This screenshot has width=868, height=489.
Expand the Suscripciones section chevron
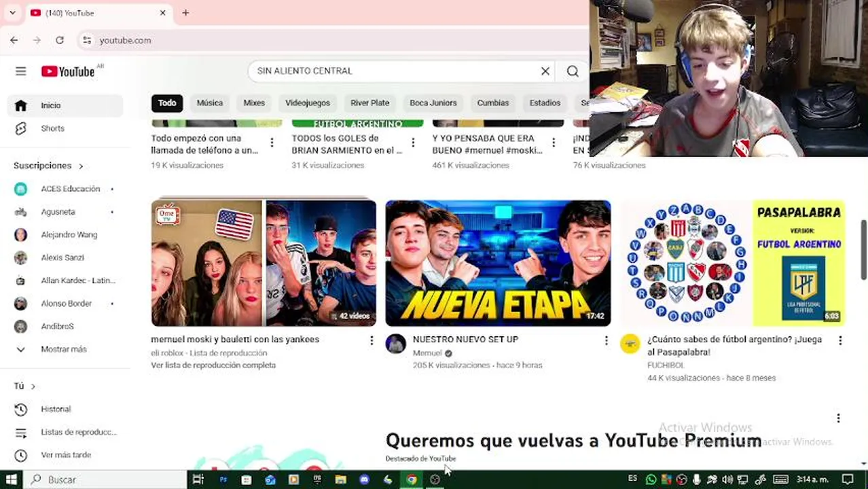81,166
